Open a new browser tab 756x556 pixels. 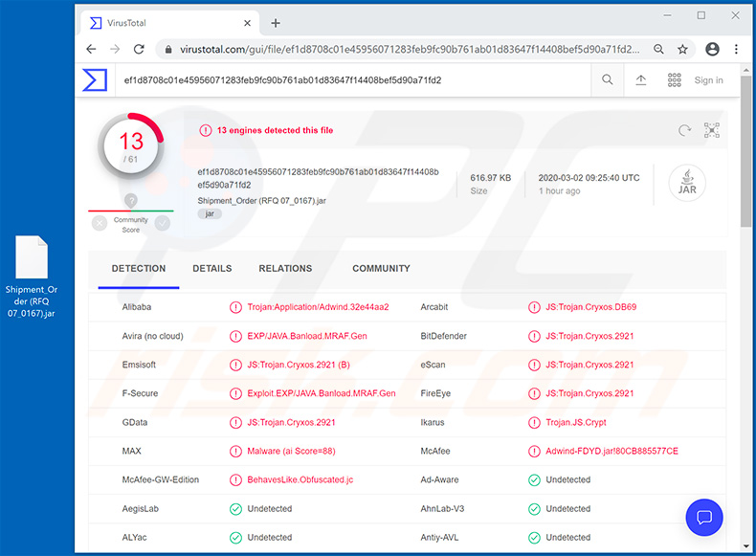point(276,23)
